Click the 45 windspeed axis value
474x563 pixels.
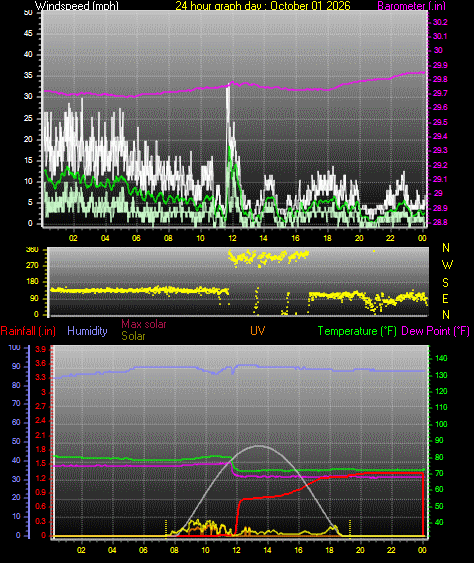click(28, 33)
